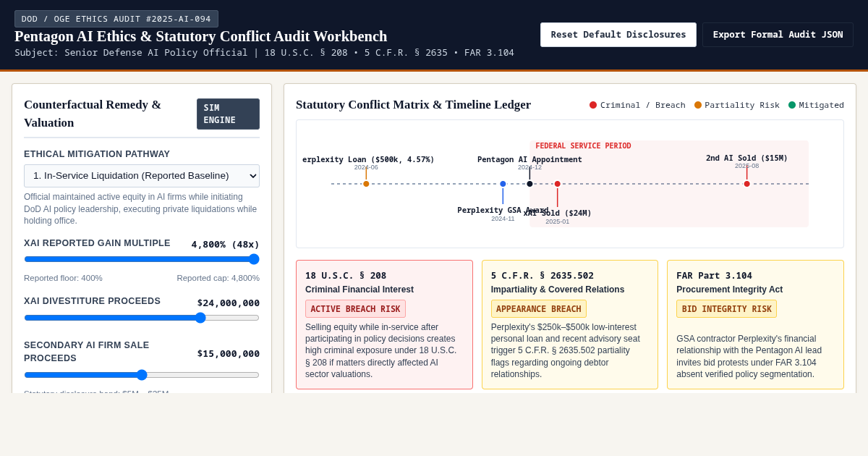Screen dimensions: 868x456
Task: Click 'Reported floor: 400%' text
Action: (63, 278)
